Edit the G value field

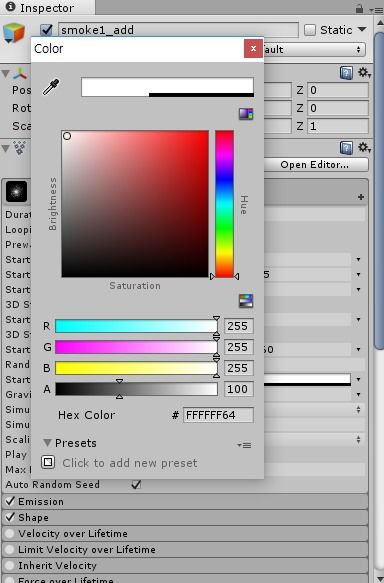[x=239, y=347]
